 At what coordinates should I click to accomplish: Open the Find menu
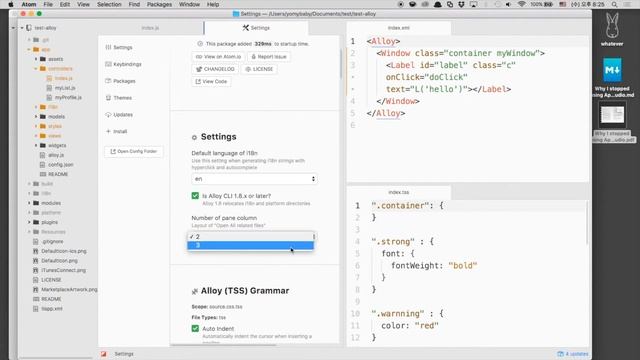pos(134,4)
